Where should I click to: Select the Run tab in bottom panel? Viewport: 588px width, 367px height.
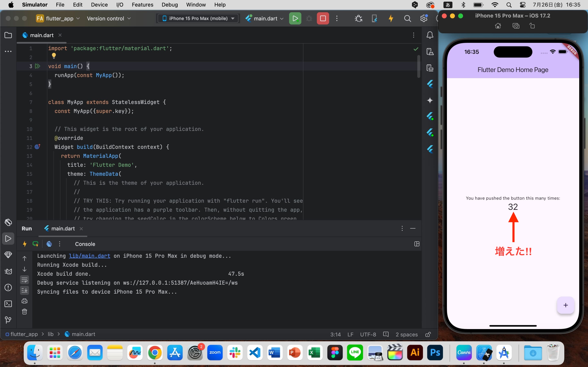point(26,228)
